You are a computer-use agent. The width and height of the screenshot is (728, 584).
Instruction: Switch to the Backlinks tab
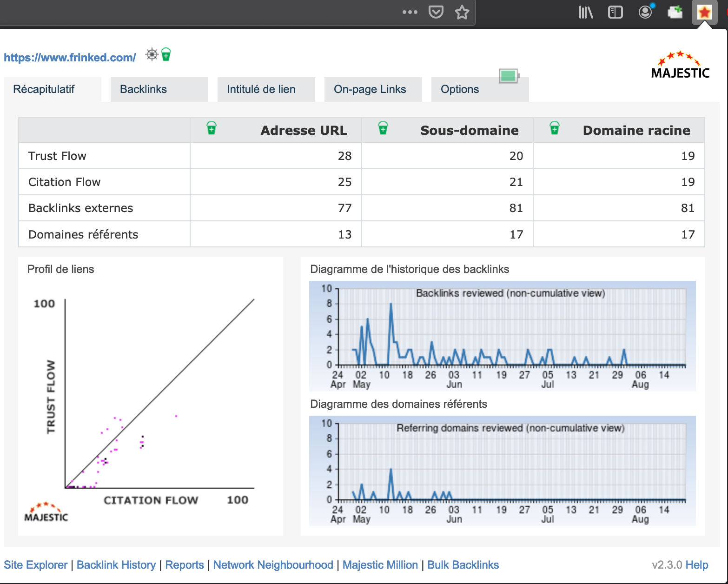(159, 89)
